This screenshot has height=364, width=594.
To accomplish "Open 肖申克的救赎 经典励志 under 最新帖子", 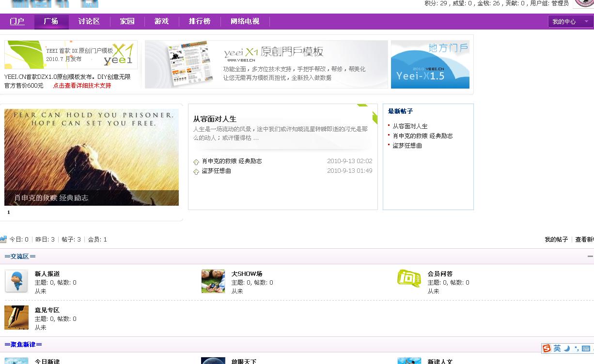I will pos(423,136).
